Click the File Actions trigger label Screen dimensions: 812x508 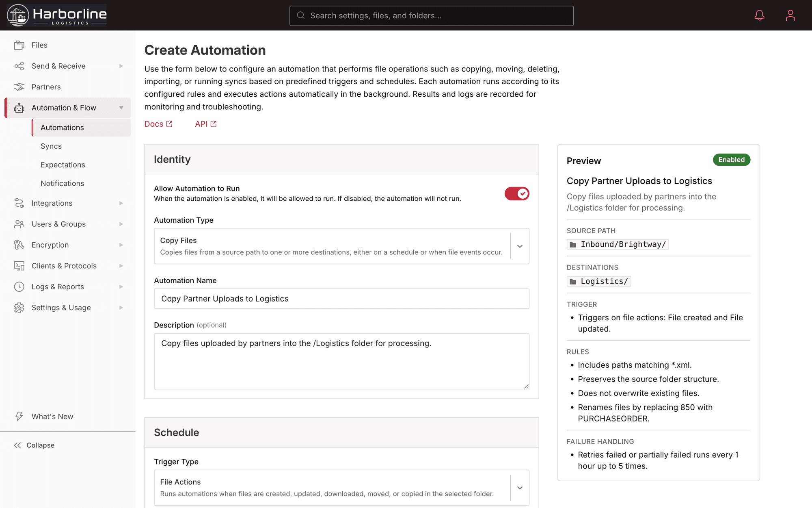point(180,482)
